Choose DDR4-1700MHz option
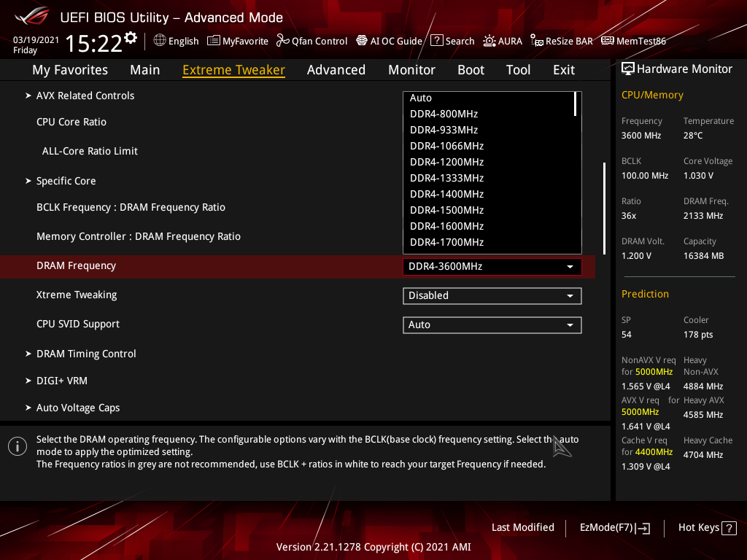 (x=489, y=242)
